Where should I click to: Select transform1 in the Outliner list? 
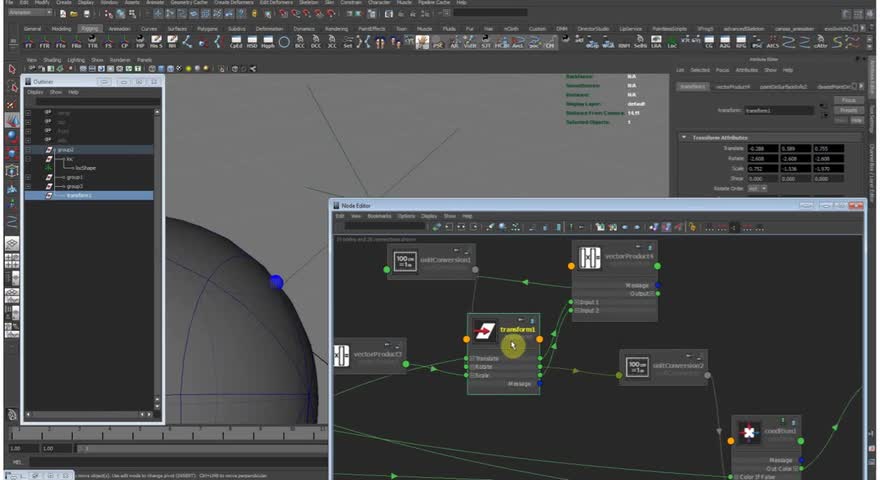(78, 196)
